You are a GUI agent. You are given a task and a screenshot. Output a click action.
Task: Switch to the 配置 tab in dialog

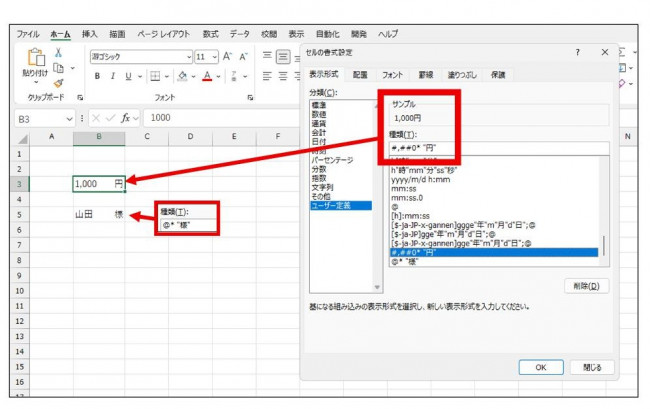(x=360, y=74)
